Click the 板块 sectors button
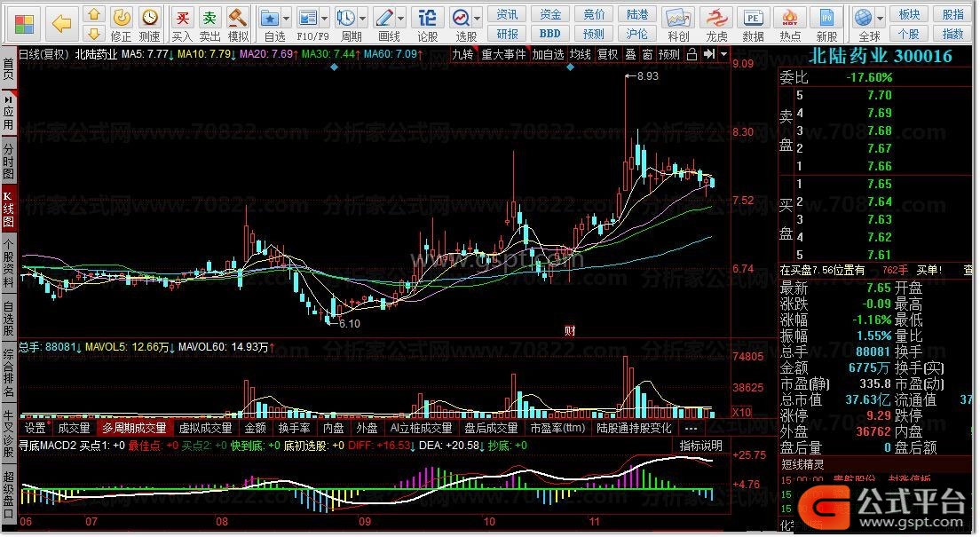This screenshot has width=980, height=537. coord(909,14)
